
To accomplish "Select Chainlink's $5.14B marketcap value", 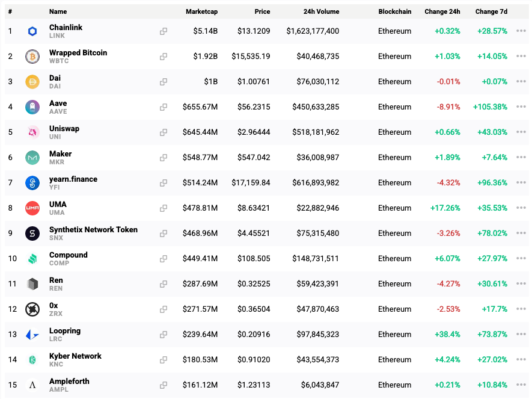I will [x=206, y=31].
